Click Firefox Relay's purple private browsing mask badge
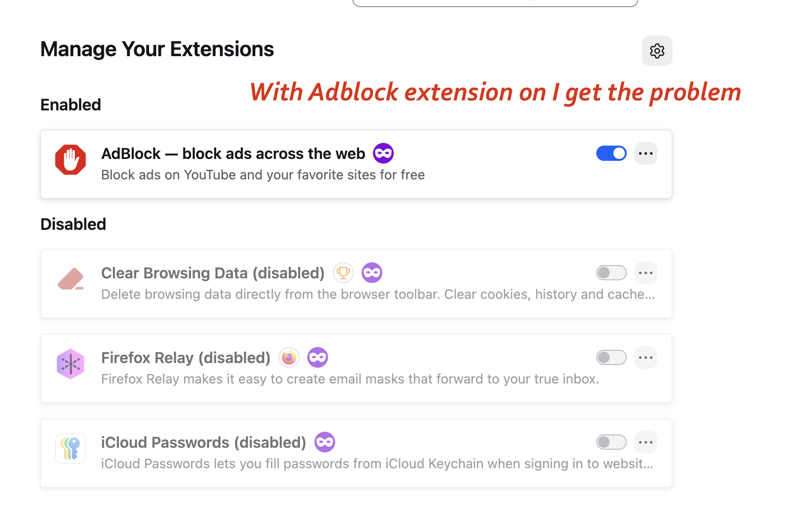 pyautogui.click(x=318, y=357)
